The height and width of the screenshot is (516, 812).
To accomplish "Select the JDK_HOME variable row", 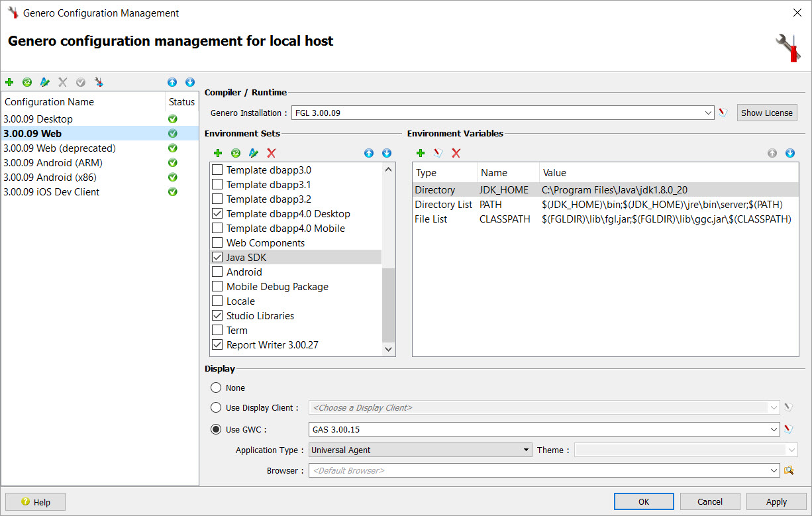I will [605, 190].
